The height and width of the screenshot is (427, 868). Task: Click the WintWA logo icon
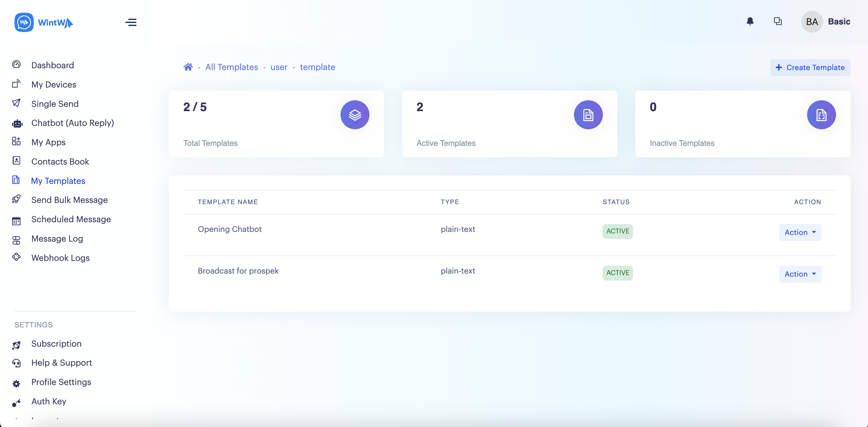point(24,22)
